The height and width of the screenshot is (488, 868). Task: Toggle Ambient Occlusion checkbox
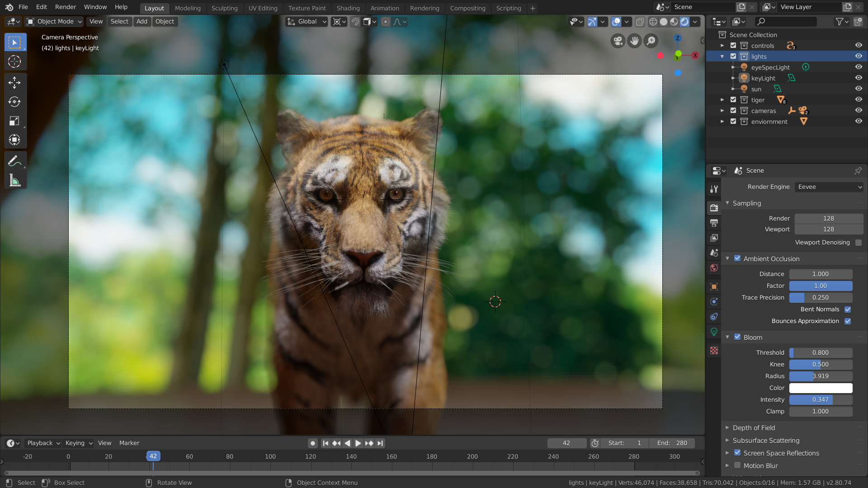point(737,258)
